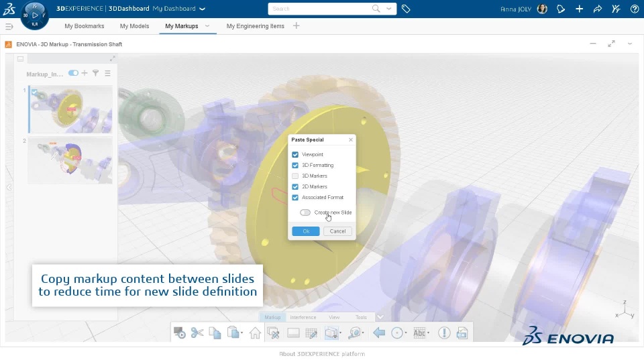Image resolution: width=644 pixels, height=362 pixels.
Task: Open the View toolbar tab
Action: point(334,317)
